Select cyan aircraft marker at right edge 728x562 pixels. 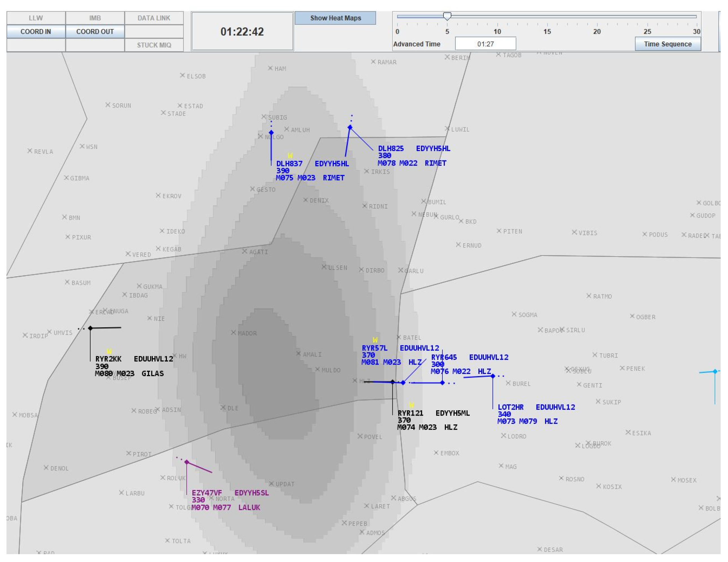[715, 371]
